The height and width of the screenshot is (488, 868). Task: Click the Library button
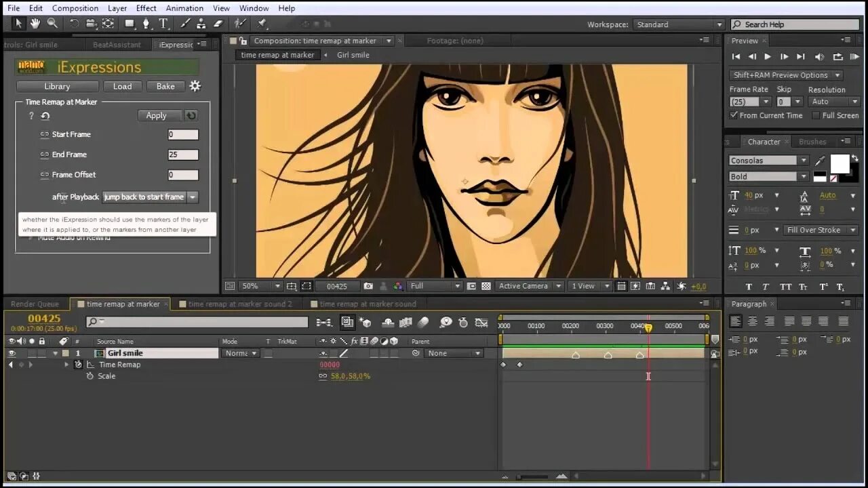click(x=57, y=87)
